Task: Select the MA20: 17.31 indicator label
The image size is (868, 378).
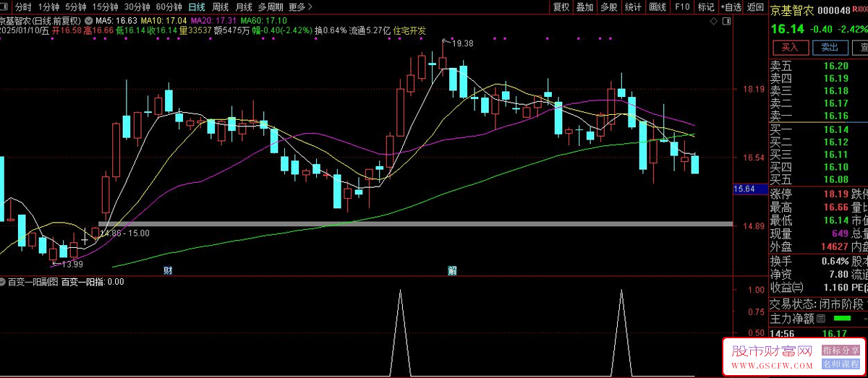Action: 213,21
